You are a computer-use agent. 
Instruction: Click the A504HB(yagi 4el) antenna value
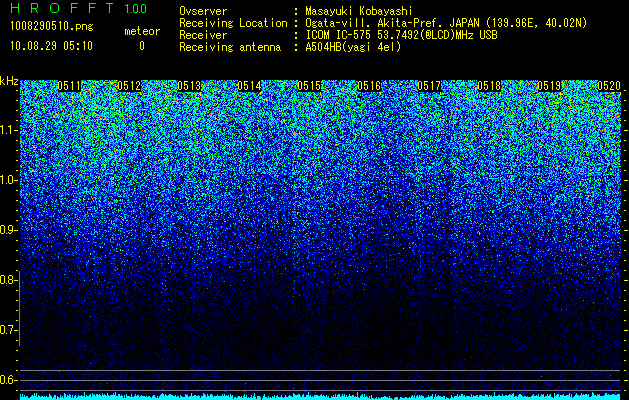click(353, 47)
